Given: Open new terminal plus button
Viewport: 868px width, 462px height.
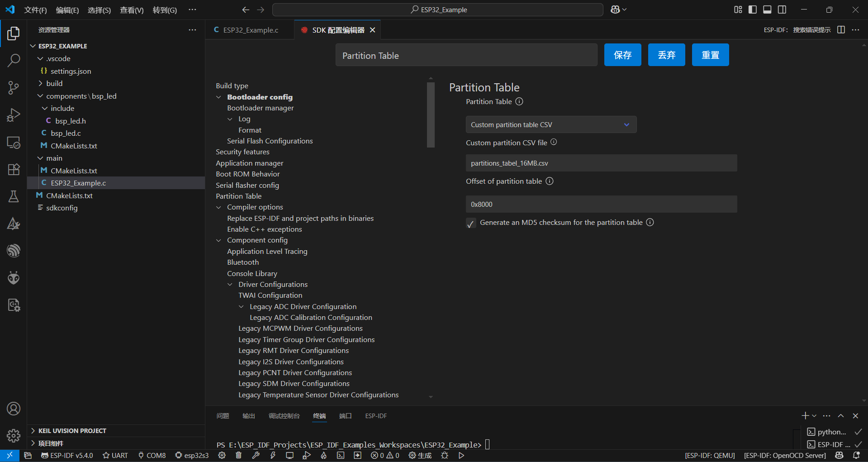Looking at the screenshot, I should tap(805, 416).
